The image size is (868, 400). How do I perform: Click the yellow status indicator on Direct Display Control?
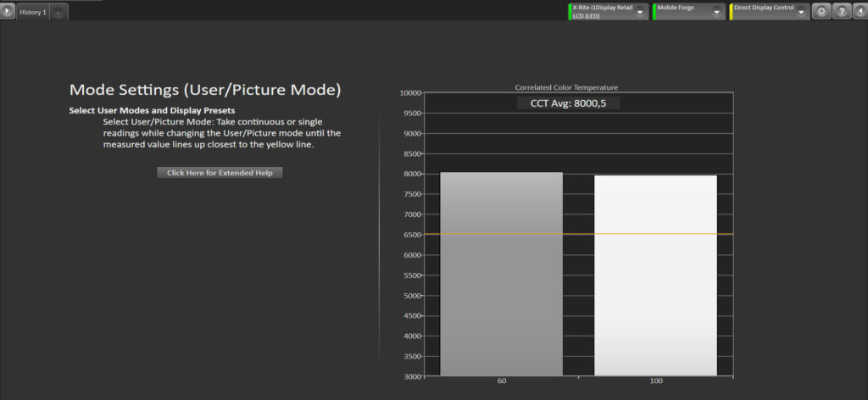click(731, 12)
